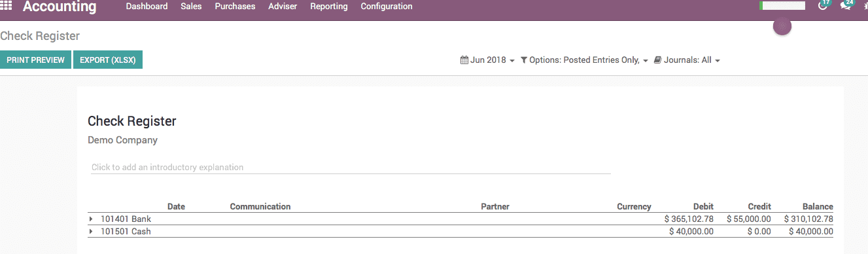The image size is (868, 254).
Task: Open the Sales menu
Action: [191, 7]
